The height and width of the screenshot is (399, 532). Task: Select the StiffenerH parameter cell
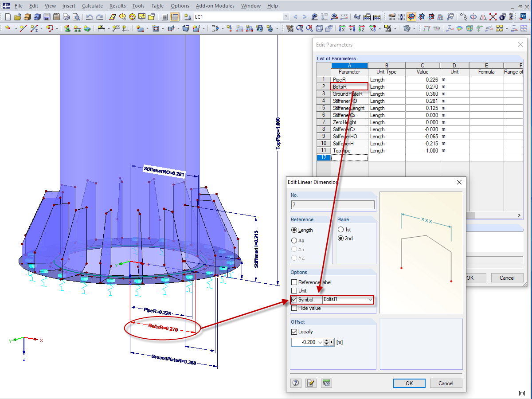(349, 144)
